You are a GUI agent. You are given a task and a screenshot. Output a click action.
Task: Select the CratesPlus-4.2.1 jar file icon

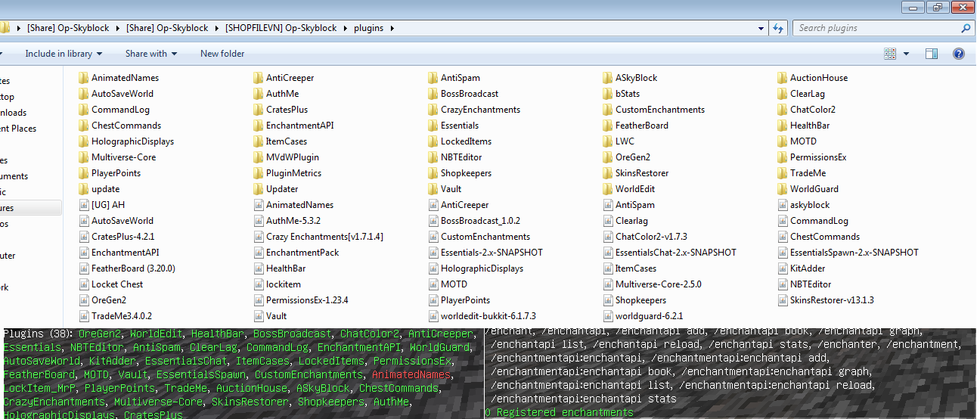(83, 237)
